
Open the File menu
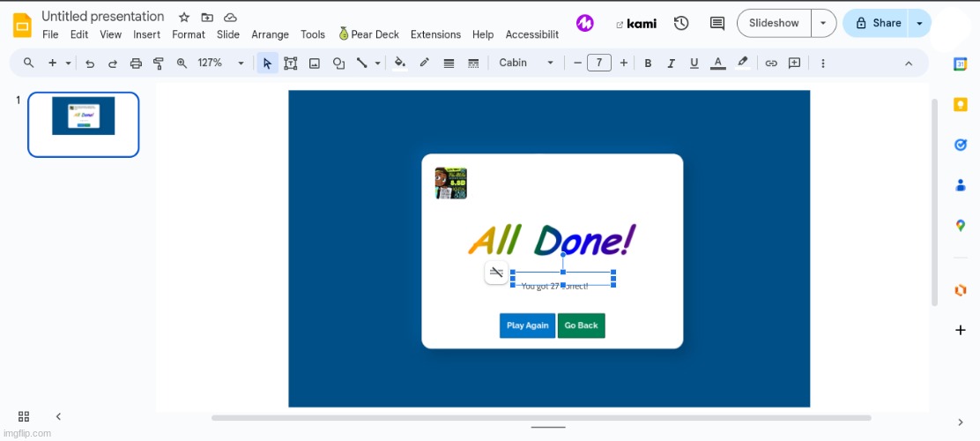(x=50, y=34)
